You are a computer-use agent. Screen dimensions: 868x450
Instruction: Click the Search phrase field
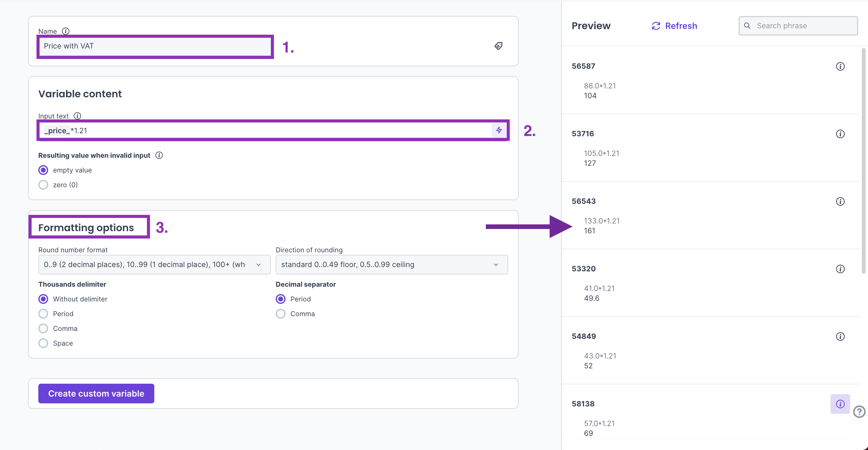(x=798, y=26)
